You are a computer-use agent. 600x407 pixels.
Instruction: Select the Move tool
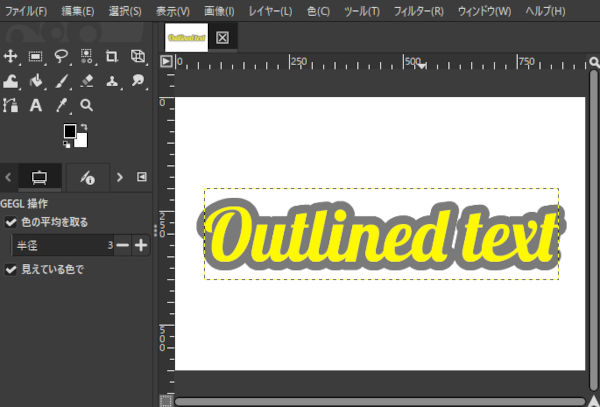[x=11, y=56]
